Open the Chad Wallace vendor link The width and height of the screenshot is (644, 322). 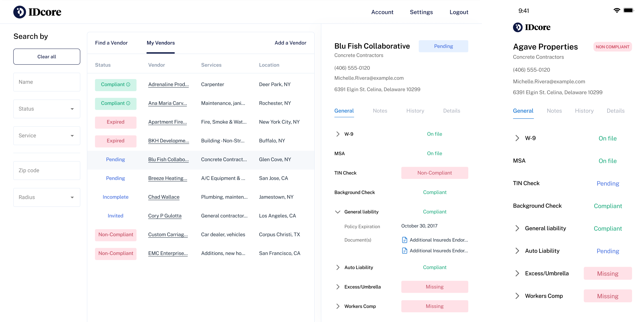(164, 197)
